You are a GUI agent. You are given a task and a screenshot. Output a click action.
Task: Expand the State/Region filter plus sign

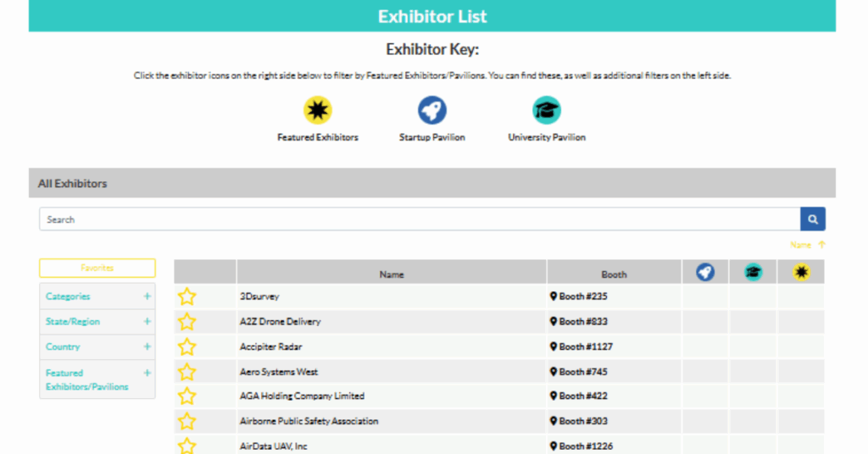click(147, 321)
